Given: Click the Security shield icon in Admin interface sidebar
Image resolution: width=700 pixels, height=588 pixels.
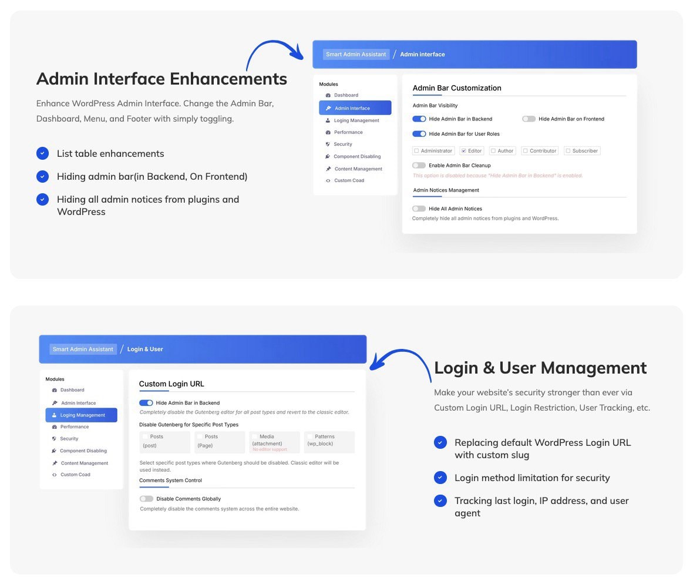Looking at the screenshot, I should click(328, 144).
